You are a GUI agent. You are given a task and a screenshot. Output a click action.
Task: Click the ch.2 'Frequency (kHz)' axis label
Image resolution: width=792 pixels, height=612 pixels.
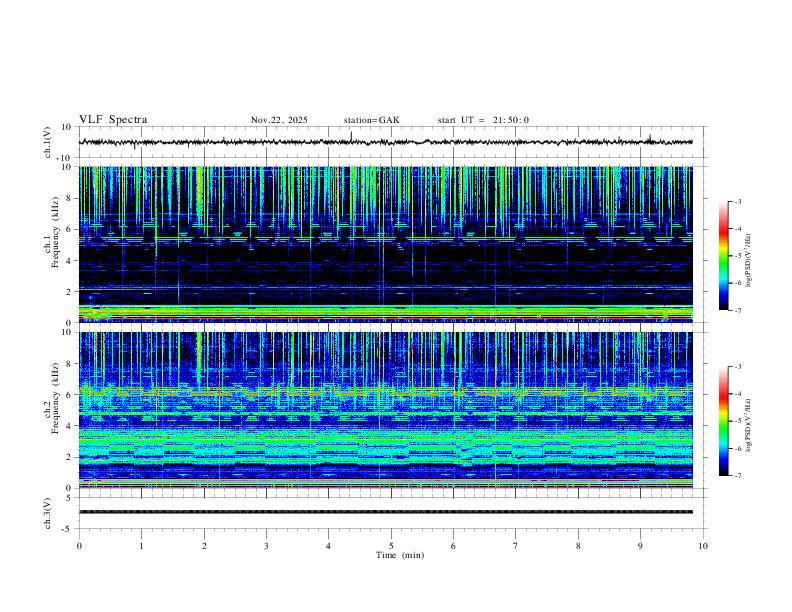click(55, 398)
